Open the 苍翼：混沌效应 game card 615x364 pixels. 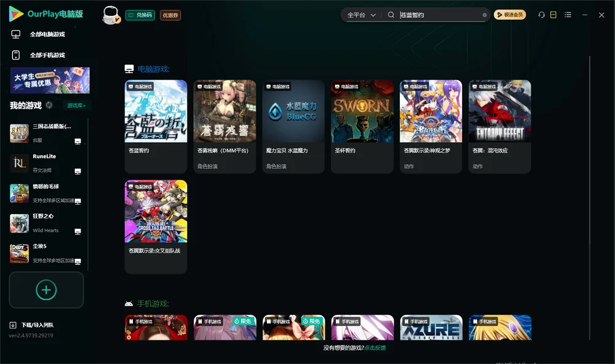coord(499,127)
